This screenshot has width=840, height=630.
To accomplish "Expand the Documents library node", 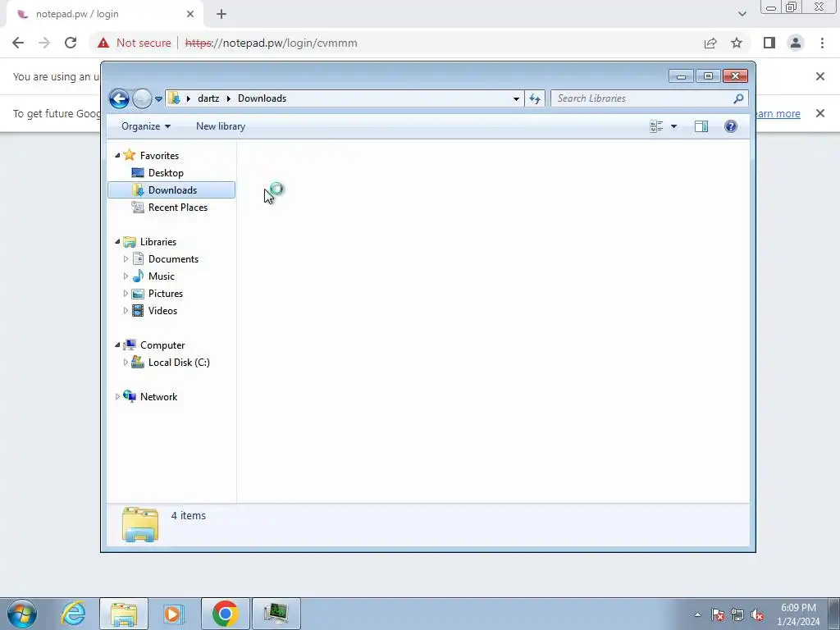I will (126, 259).
